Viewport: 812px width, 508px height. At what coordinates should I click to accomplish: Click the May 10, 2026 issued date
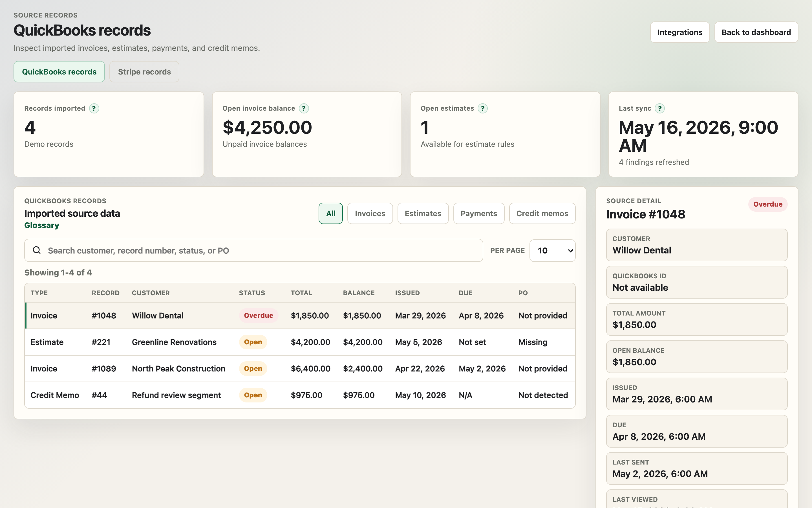(x=420, y=395)
